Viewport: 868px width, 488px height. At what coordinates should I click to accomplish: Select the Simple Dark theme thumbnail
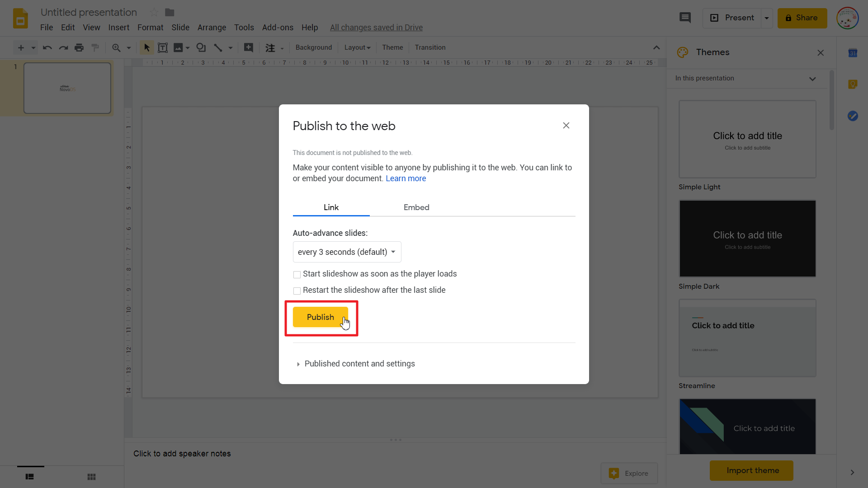(747, 239)
